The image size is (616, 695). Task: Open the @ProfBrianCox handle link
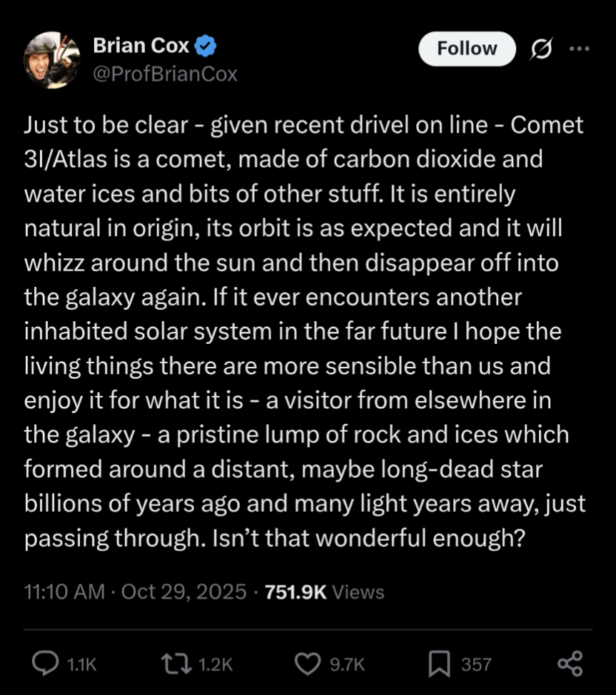(166, 73)
